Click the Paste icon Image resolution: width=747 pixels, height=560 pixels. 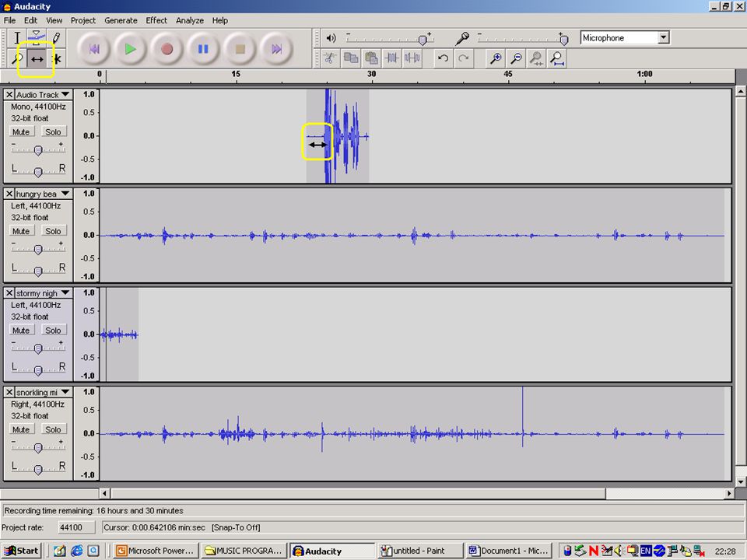tap(371, 58)
